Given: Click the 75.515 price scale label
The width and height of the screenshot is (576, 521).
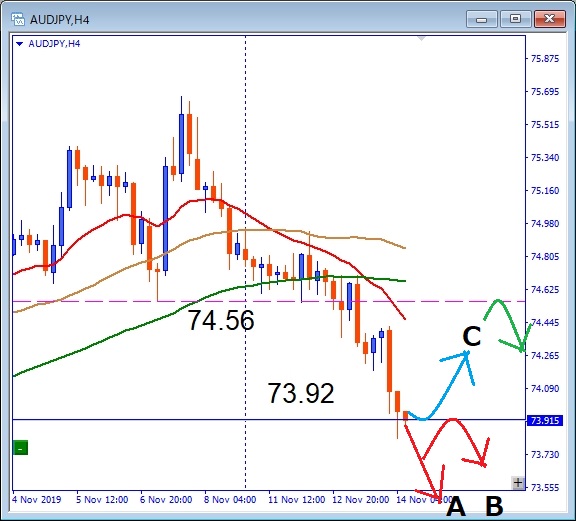Looking at the screenshot, I should [x=545, y=125].
